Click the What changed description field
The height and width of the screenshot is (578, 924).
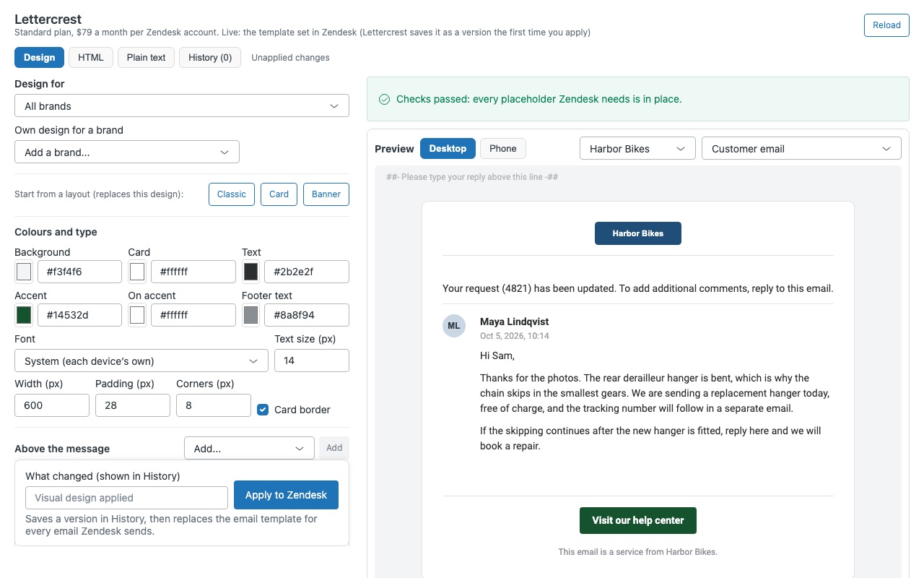(127, 498)
